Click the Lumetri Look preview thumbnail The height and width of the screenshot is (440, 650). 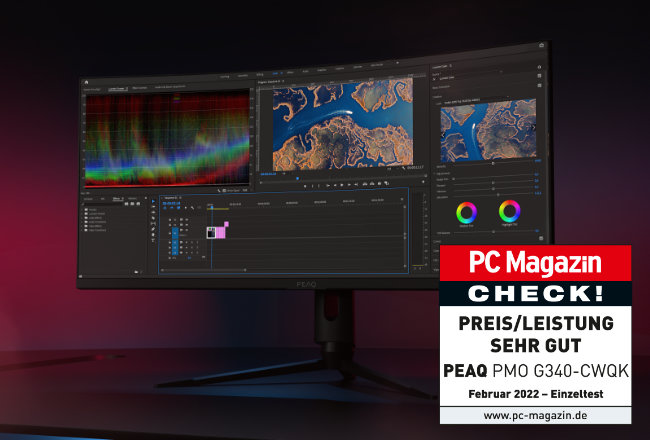point(488,130)
